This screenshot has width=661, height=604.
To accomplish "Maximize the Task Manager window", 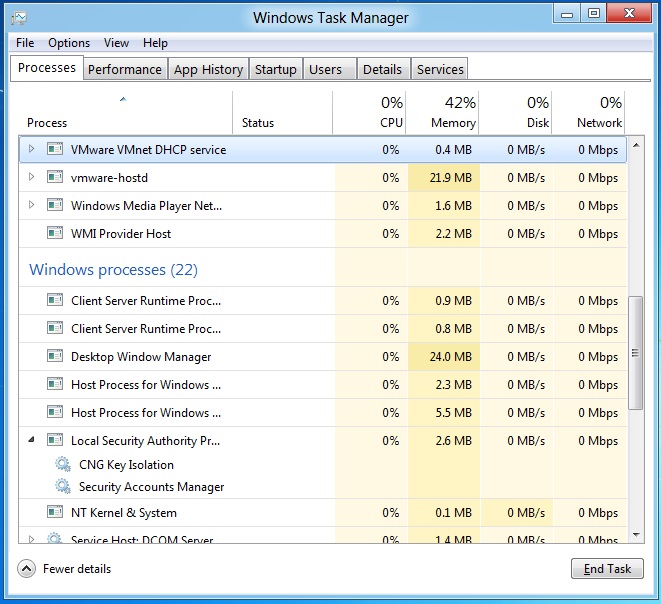I will [x=594, y=13].
